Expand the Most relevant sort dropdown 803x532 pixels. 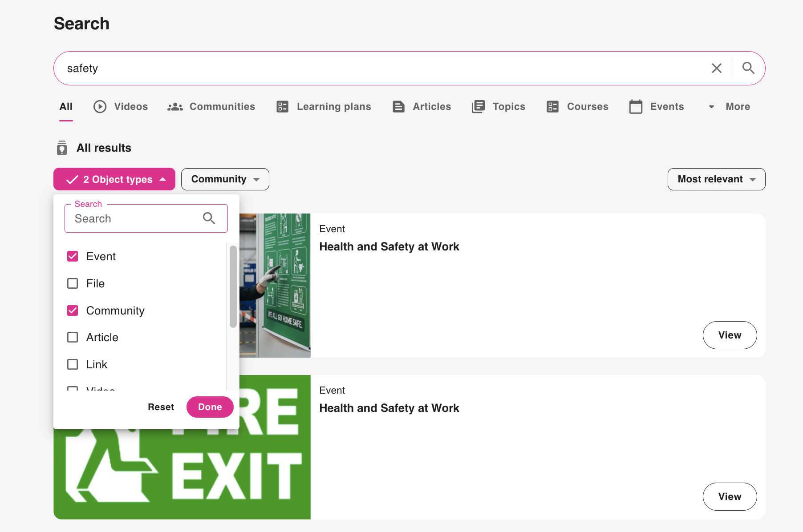[x=716, y=179]
